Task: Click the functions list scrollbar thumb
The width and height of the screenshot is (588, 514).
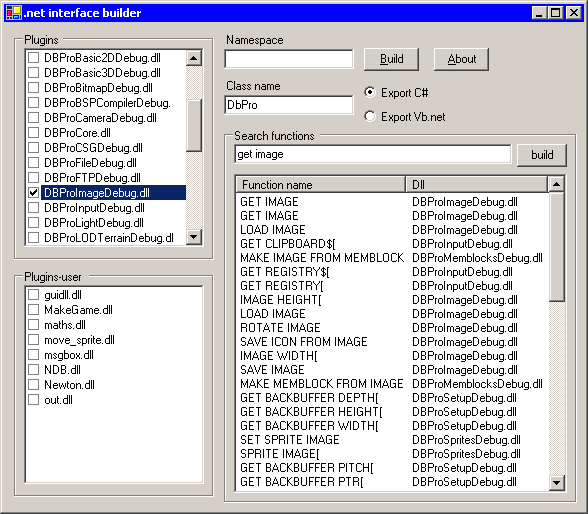Action: (x=556, y=247)
